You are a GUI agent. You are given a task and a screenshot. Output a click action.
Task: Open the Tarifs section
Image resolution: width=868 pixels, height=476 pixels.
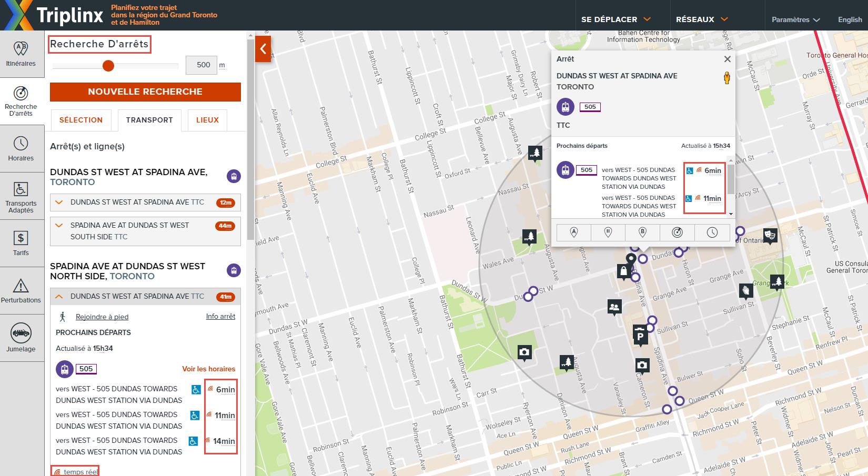point(21,244)
